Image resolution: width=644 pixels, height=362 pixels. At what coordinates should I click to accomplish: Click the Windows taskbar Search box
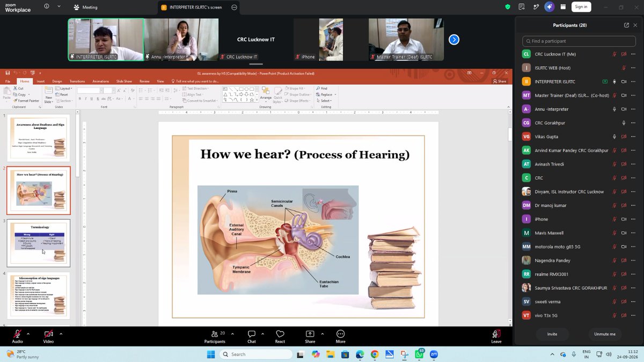(x=255, y=354)
